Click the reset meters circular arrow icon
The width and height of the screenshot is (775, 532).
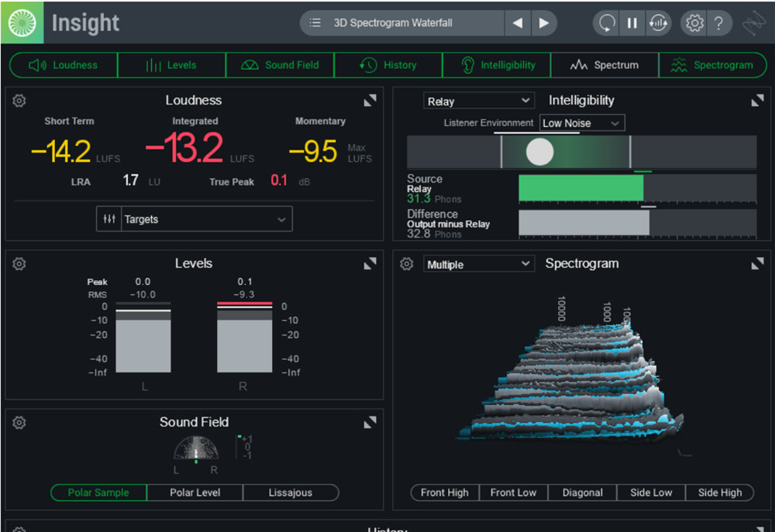[607, 22]
